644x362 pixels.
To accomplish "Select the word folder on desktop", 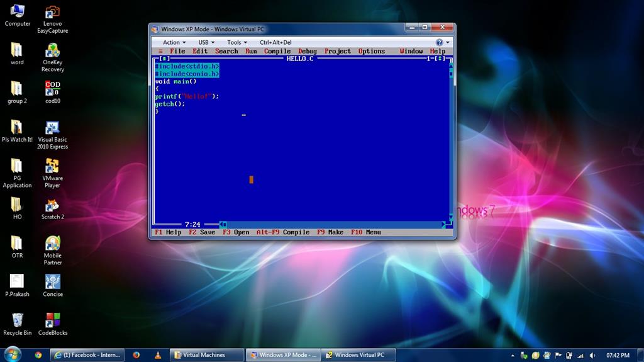I will (x=17, y=54).
